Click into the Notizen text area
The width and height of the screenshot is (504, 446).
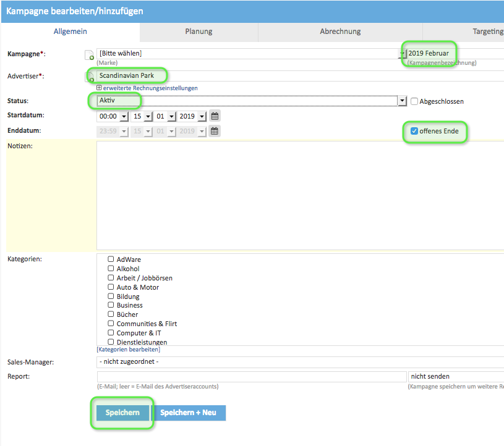coord(300,195)
